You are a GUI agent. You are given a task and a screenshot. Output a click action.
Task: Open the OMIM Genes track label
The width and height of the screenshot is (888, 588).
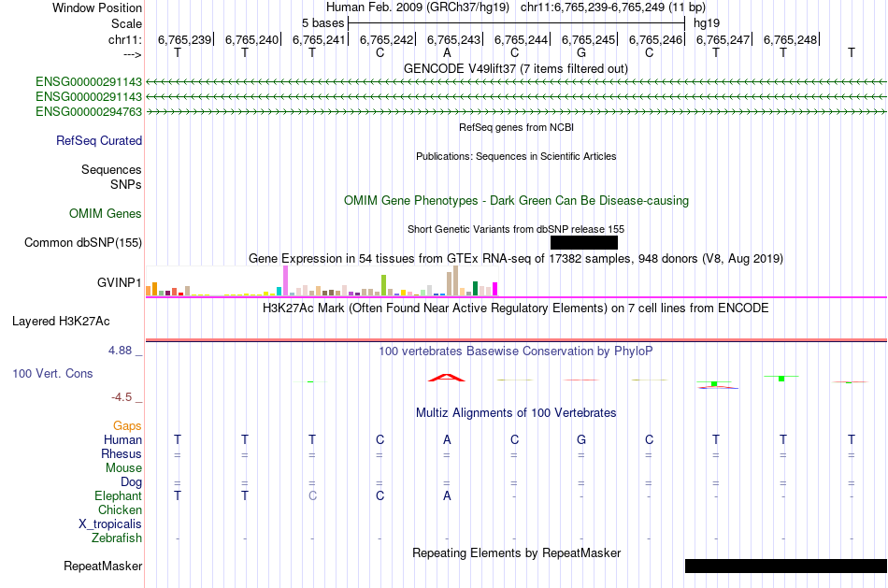point(106,213)
